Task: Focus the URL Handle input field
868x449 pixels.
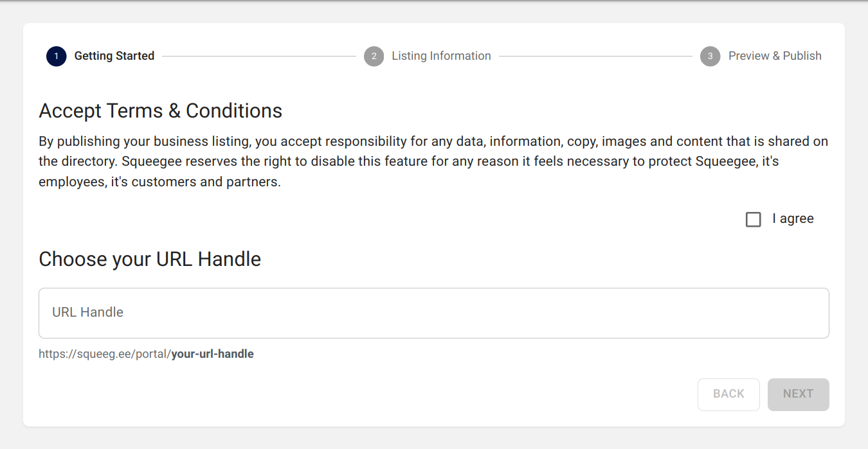Action: coord(434,313)
